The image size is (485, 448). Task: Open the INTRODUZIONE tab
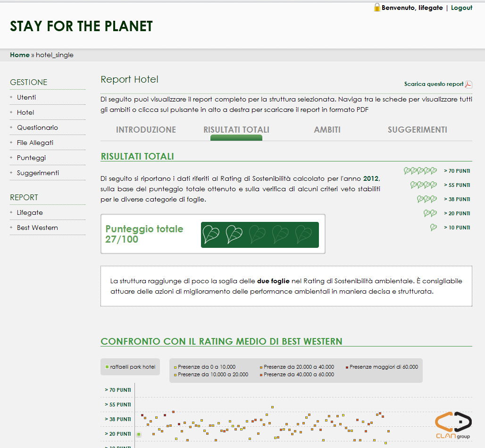146,130
